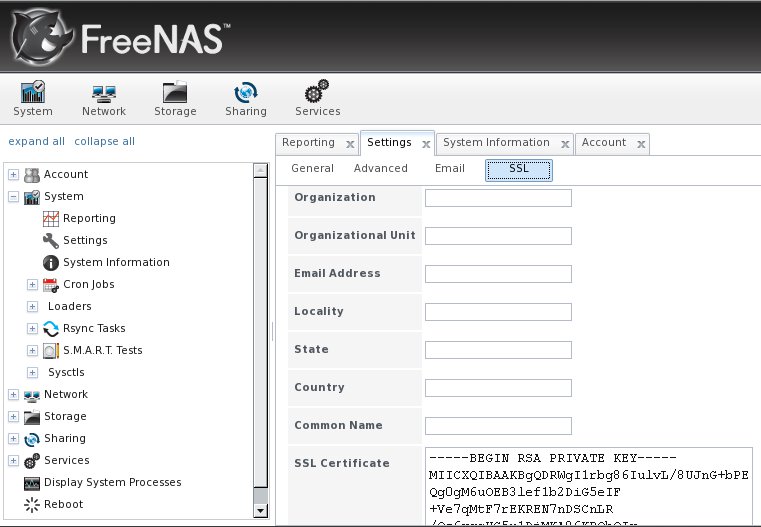Select Loaders in the tree

pyautogui.click(x=69, y=306)
